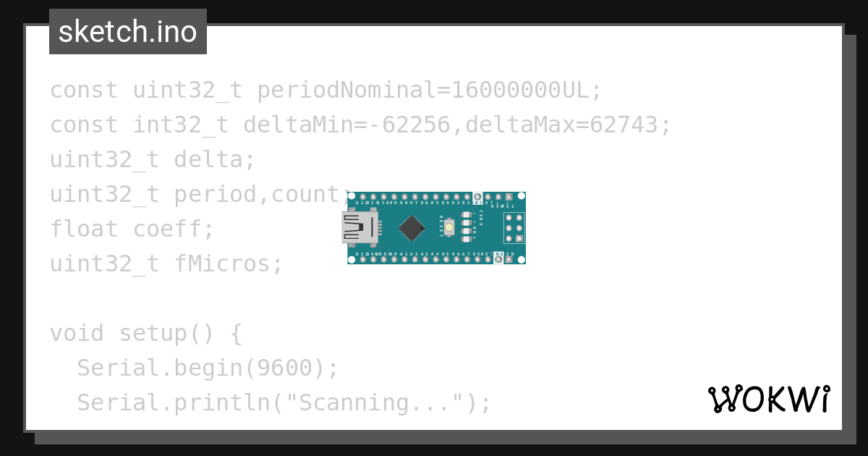Screen dimensions: 868x456
Task: Push the RESET button on Arduino Nano
Action: (x=449, y=227)
